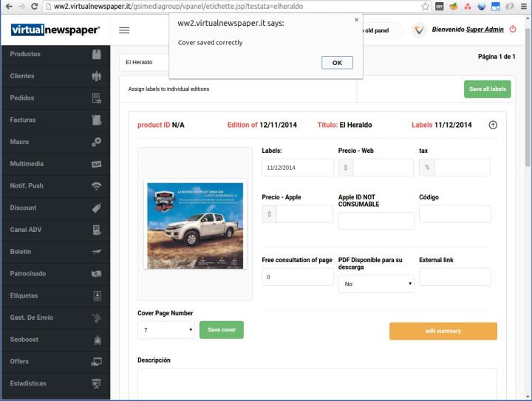
Task: Click the Etiquetas label icon
Action: pyautogui.click(x=98, y=295)
